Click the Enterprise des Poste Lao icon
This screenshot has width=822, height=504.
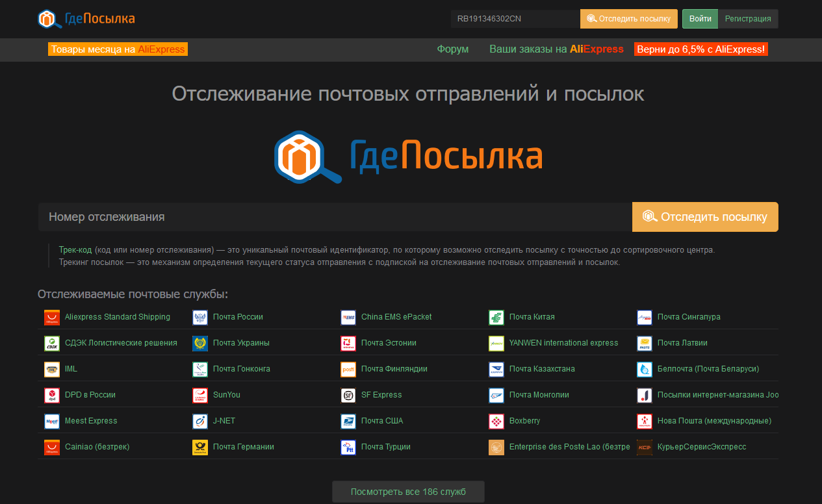click(496, 447)
